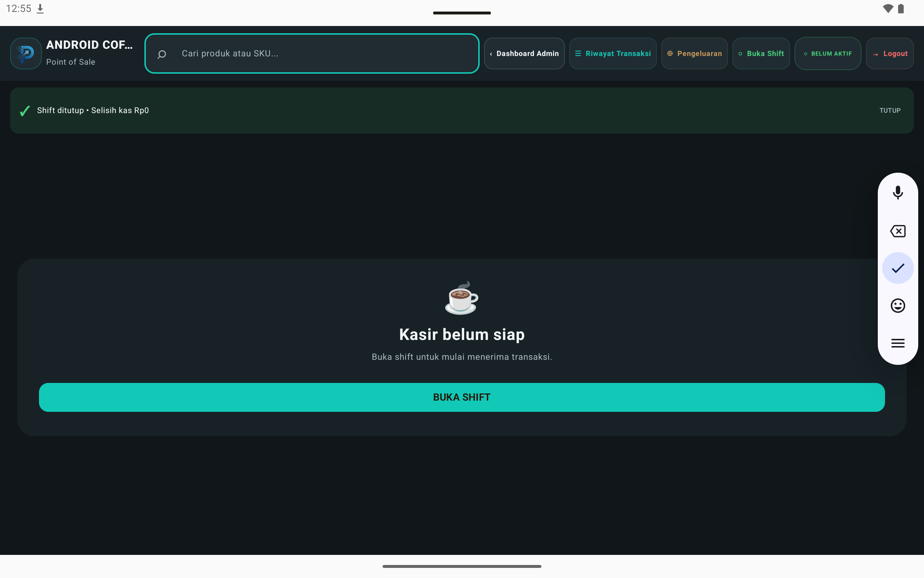This screenshot has height=578, width=924.
Task: Click the 'Kasir belum siap' heading
Action: (462, 335)
